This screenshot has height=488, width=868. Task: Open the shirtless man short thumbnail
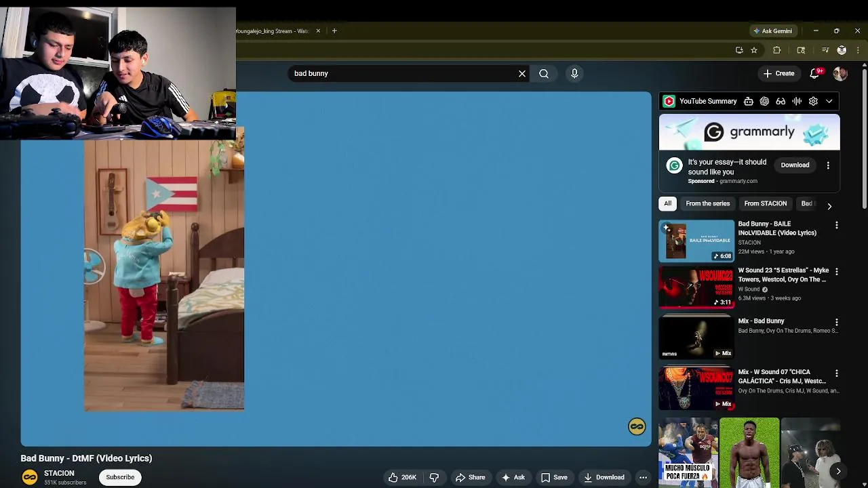coord(749,453)
